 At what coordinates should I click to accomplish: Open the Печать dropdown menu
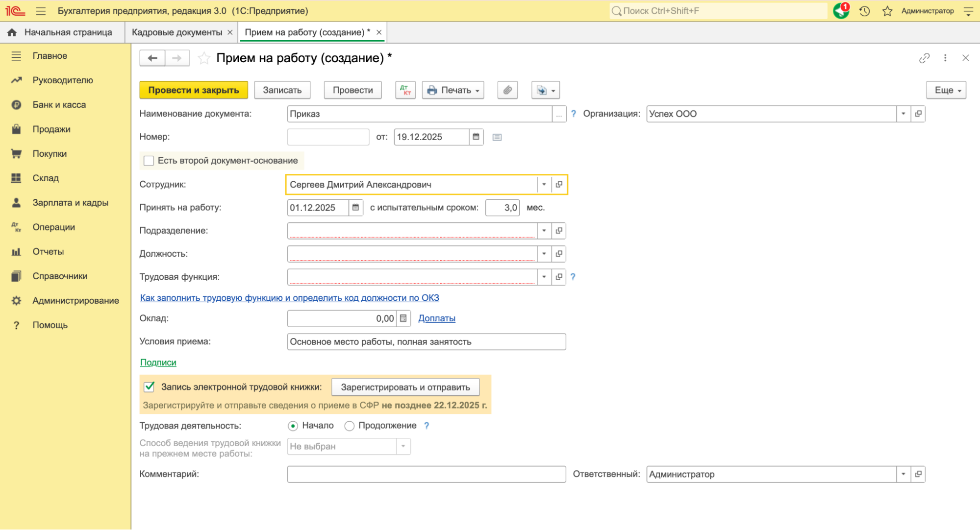tap(452, 90)
